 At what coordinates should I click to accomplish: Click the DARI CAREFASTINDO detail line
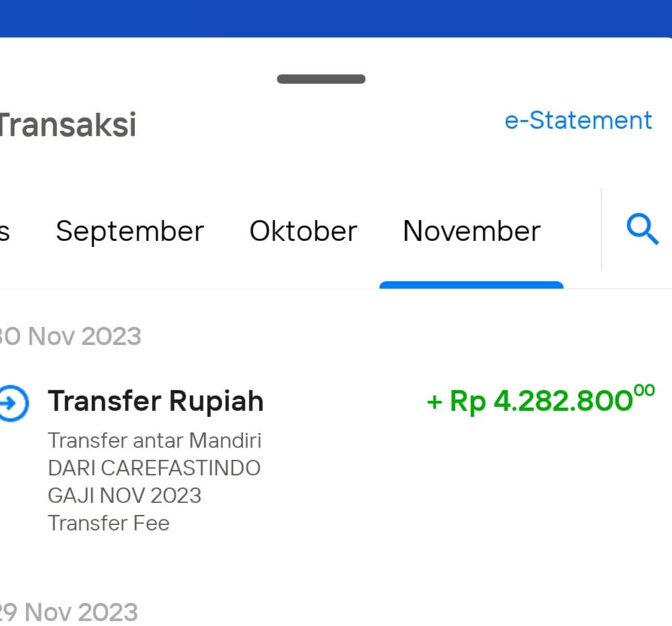click(x=155, y=468)
